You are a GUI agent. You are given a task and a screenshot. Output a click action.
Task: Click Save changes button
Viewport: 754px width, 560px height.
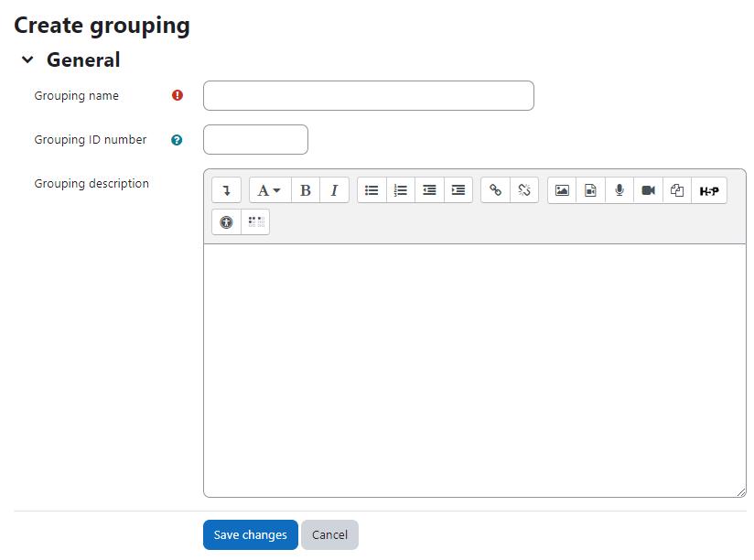(x=251, y=534)
